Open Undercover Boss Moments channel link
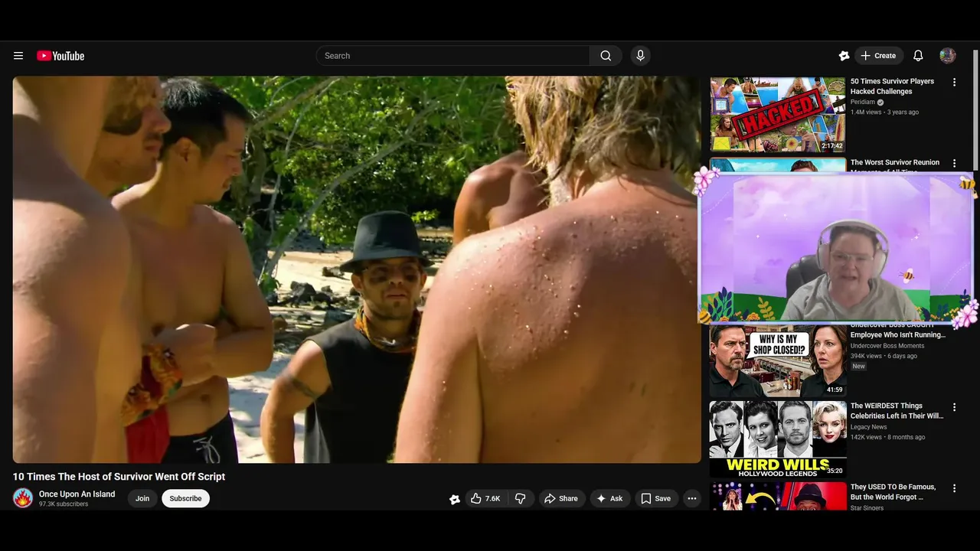Viewport: 980px width, 551px height. tap(887, 346)
